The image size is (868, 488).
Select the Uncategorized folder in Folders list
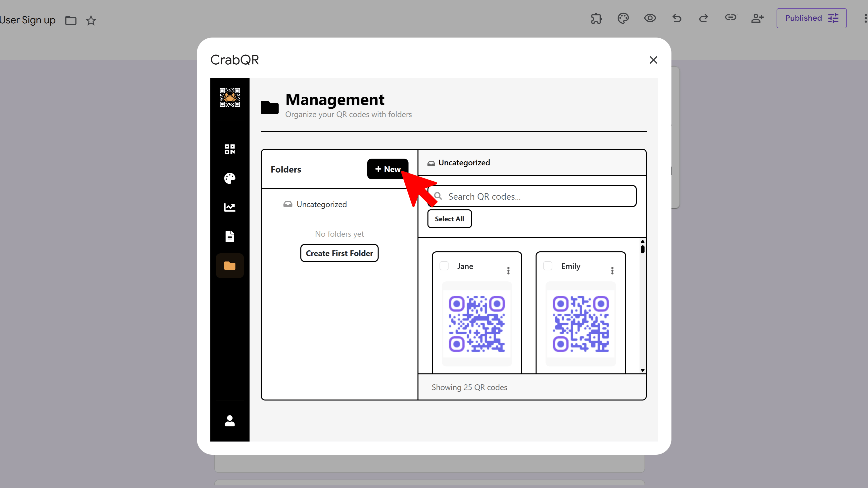coord(321,204)
